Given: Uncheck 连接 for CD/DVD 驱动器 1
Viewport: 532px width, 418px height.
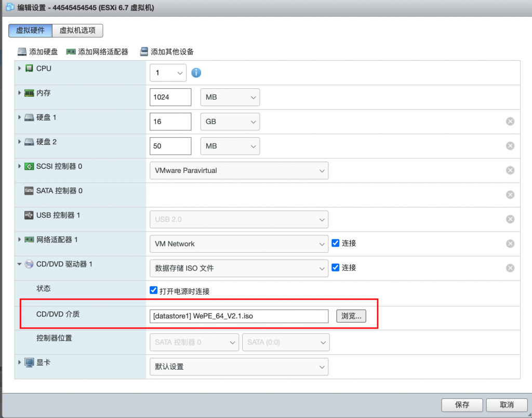Looking at the screenshot, I should click(x=335, y=267).
